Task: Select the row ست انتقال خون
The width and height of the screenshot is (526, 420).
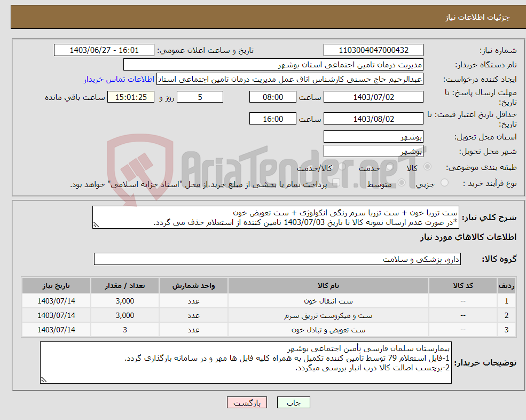Action: pyautogui.click(x=269, y=301)
